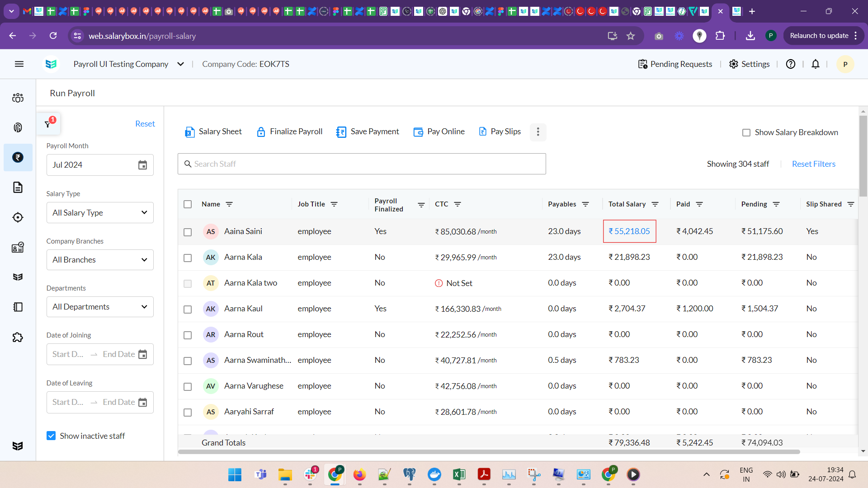868x488 pixels.
Task: Click the Payables column filter icon
Action: [x=585, y=204]
